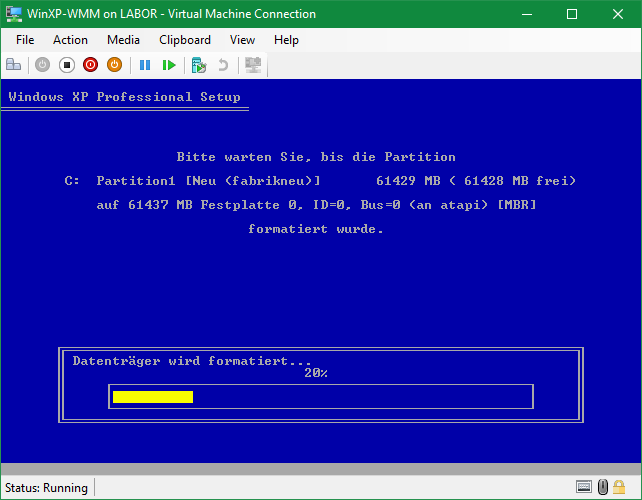Open the Action menu
The image size is (642, 500).
[x=70, y=40]
